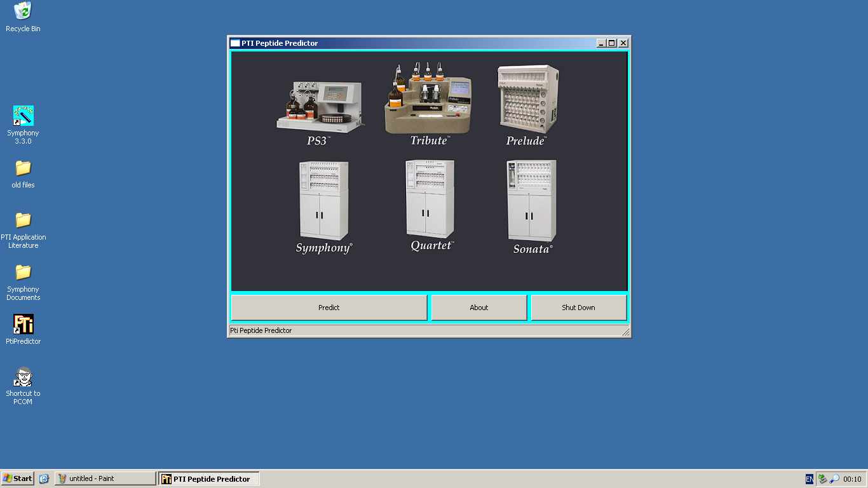Open the PtiPredictor desktop shortcut
The height and width of the screenshot is (488, 868).
pos(23,324)
